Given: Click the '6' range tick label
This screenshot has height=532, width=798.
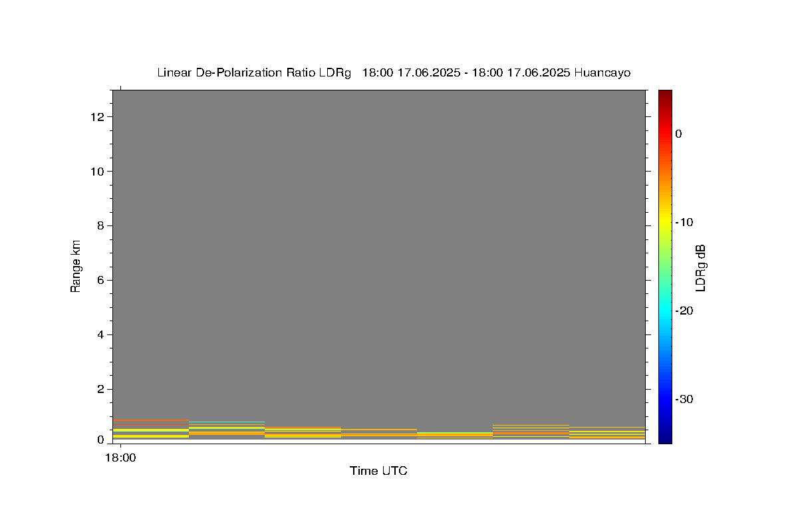Looking at the screenshot, I should pyautogui.click(x=101, y=280).
